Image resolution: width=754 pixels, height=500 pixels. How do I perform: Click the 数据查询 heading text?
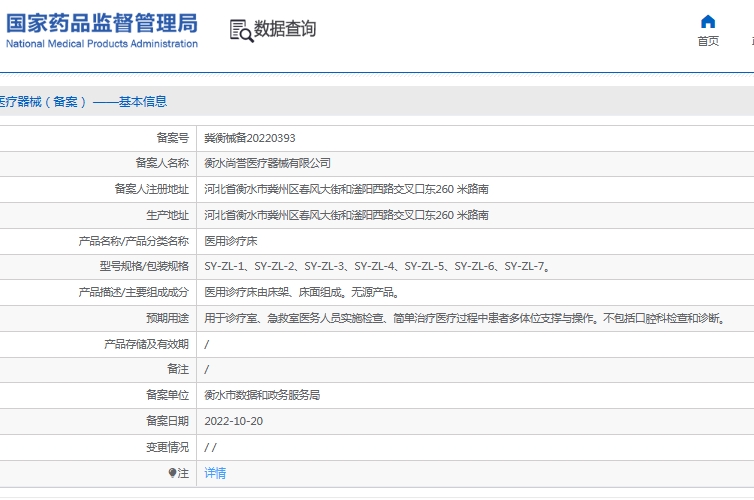point(285,29)
